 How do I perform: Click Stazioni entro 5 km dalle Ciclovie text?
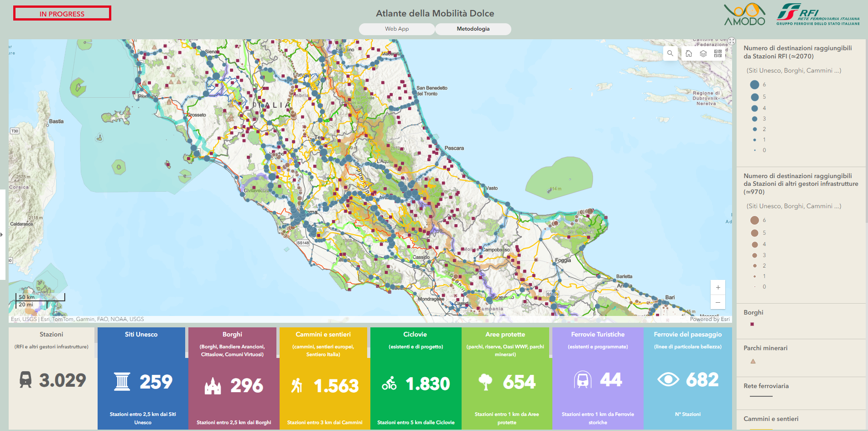click(x=416, y=422)
